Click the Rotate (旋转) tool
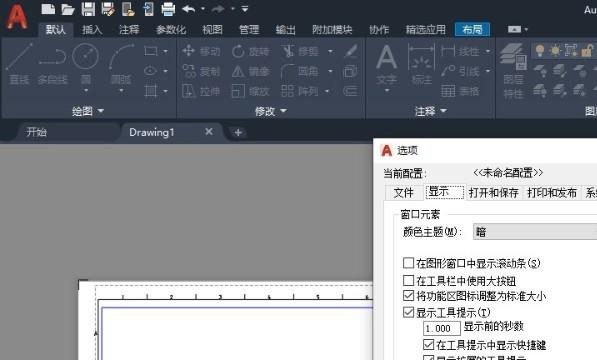This screenshot has width=597, height=360. [251, 51]
